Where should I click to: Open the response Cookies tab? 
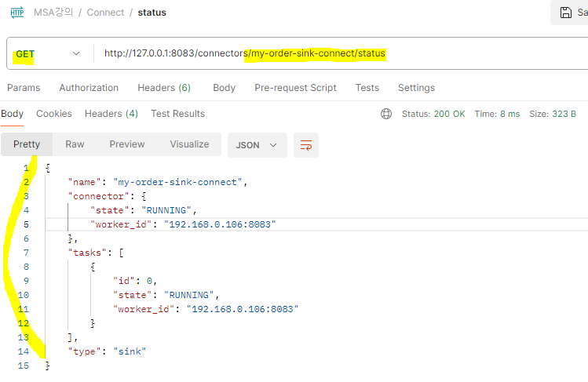(54, 114)
